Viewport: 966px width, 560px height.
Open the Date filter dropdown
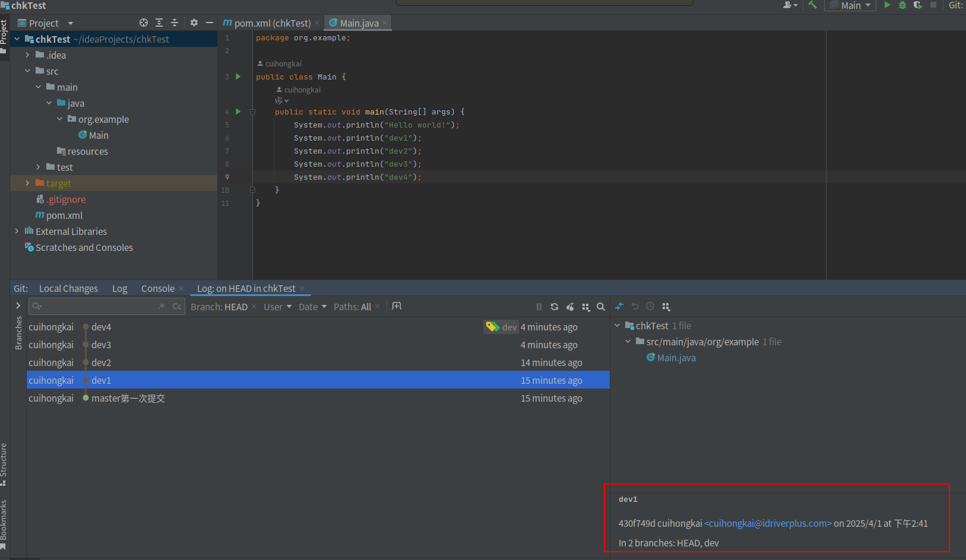pyautogui.click(x=311, y=307)
